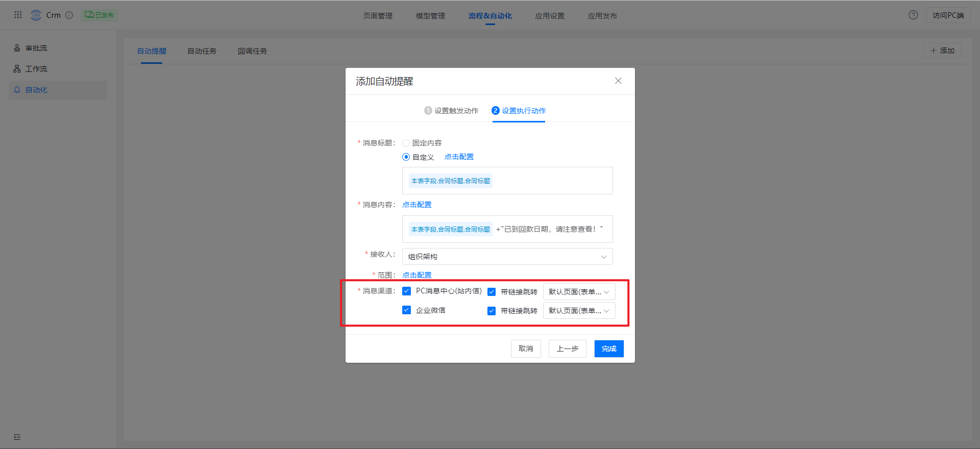This screenshot has height=449, width=980.
Task: Toggle the PC消息中心(站内信) checkbox
Action: [x=406, y=291]
